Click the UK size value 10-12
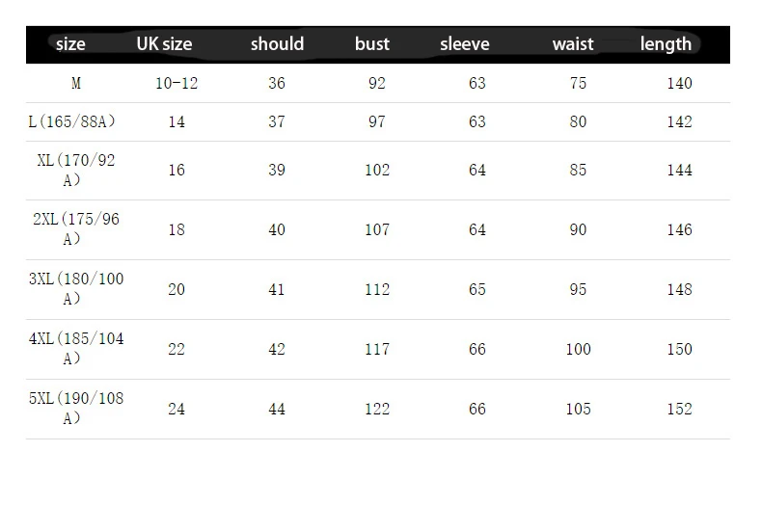 177,84
